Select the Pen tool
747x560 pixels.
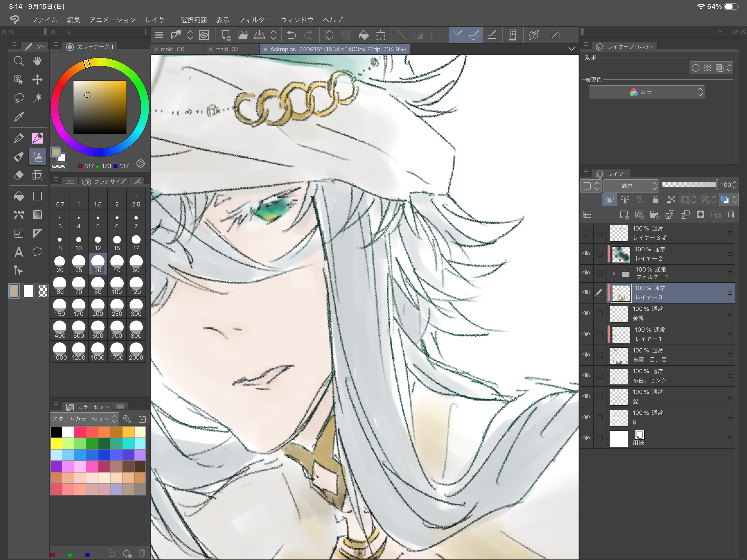point(19,138)
